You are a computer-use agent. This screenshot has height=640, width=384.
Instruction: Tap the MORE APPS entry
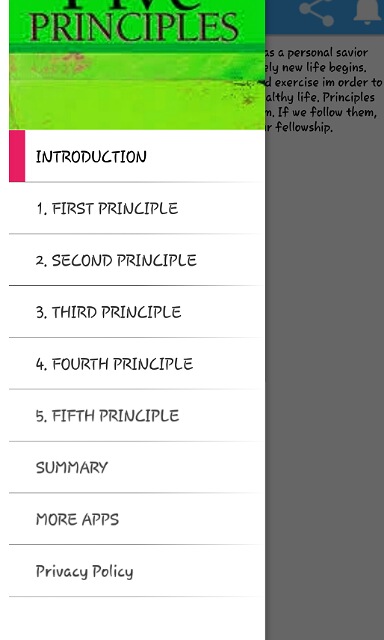coord(137,519)
